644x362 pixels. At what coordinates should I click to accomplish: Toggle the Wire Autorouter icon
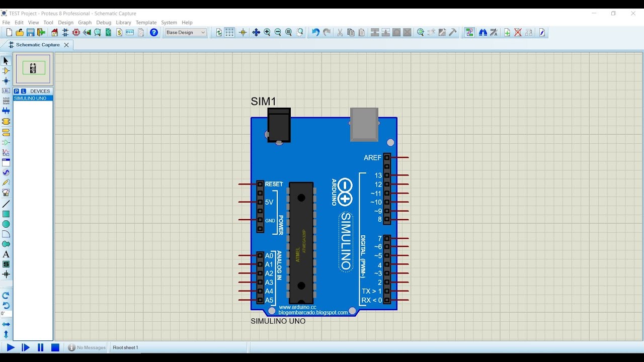click(470, 32)
